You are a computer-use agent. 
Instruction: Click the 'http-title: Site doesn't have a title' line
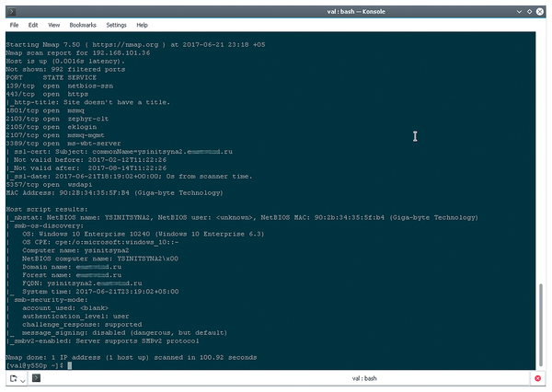click(x=92, y=102)
